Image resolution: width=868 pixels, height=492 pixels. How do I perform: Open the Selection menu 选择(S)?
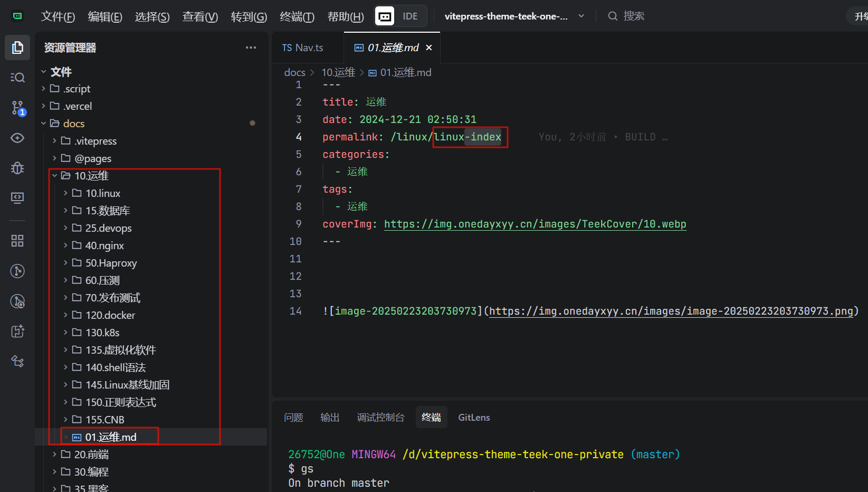pyautogui.click(x=152, y=16)
